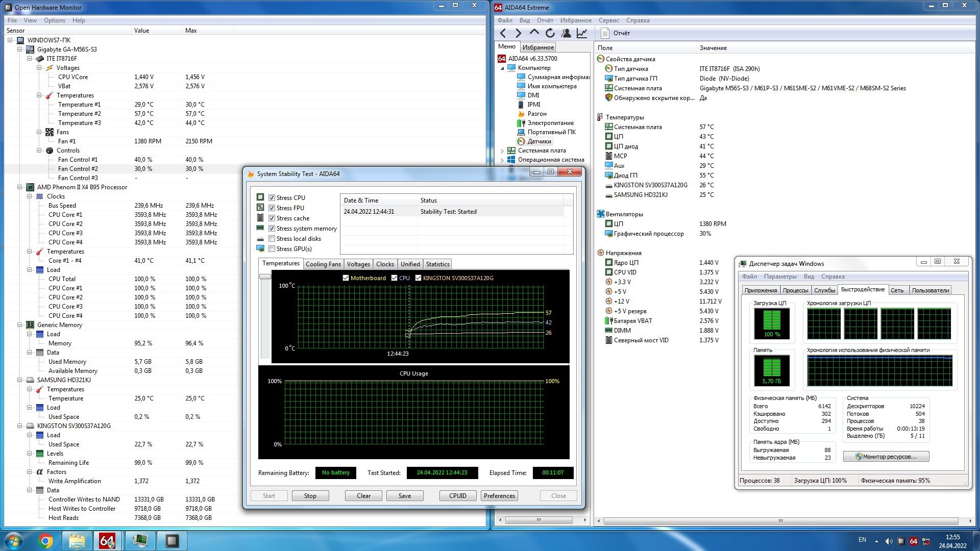
Task: Select the Датчики sensor icon in the AIDA64 tree
Action: coord(521,141)
